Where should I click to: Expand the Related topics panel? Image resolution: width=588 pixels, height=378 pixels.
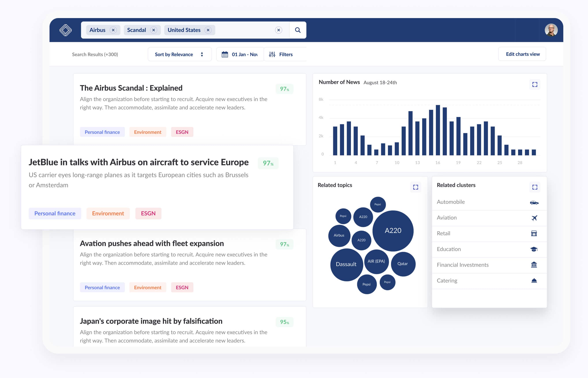click(415, 187)
